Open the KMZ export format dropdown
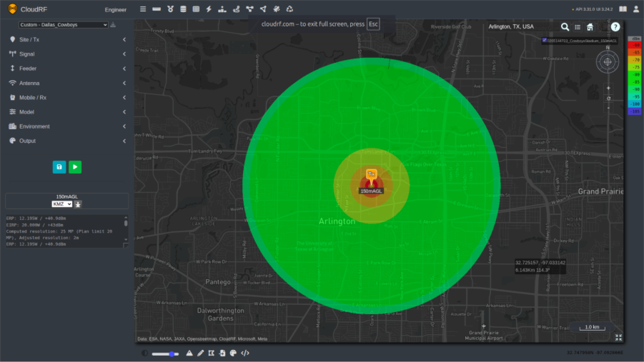The width and height of the screenshot is (644, 362). click(x=62, y=204)
